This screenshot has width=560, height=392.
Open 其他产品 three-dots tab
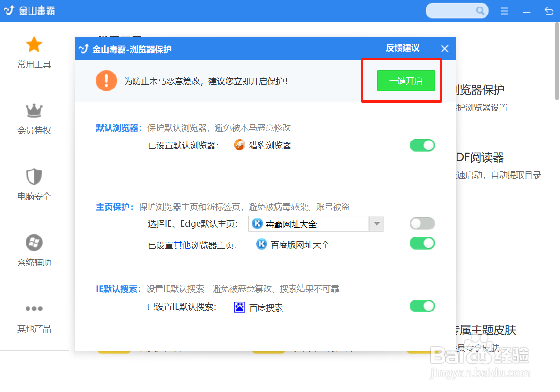pos(34,308)
